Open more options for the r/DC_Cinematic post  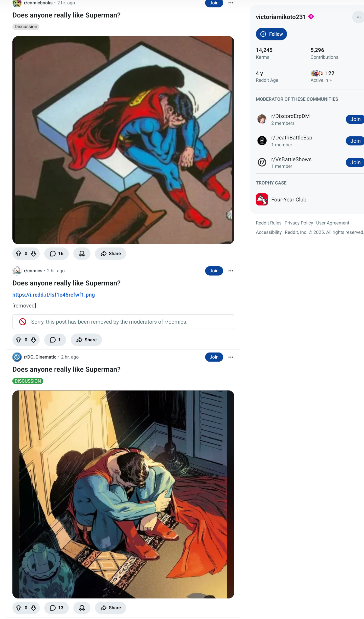coord(231,357)
